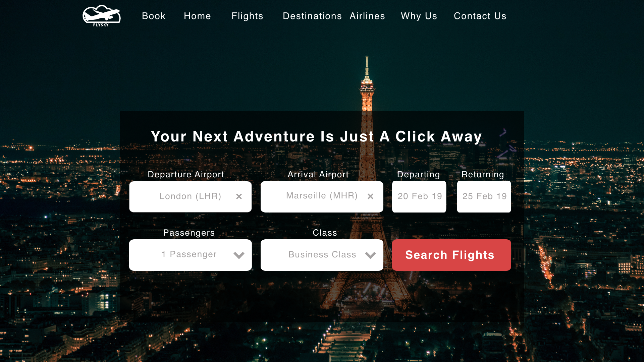Open the 1 Passenger selector
Screen dimensions: 644x362
(190, 255)
